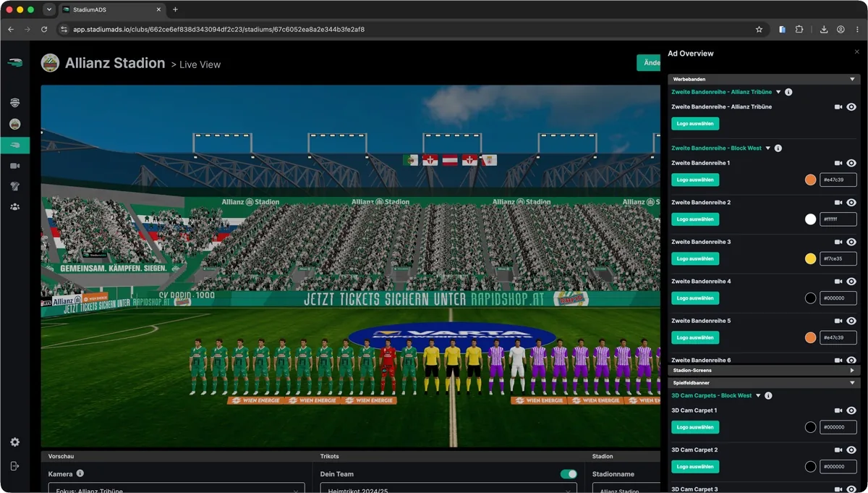The height and width of the screenshot is (493, 868).
Task: Click Logo auswählen for Zweite Bandenreihe 1
Action: pos(695,180)
